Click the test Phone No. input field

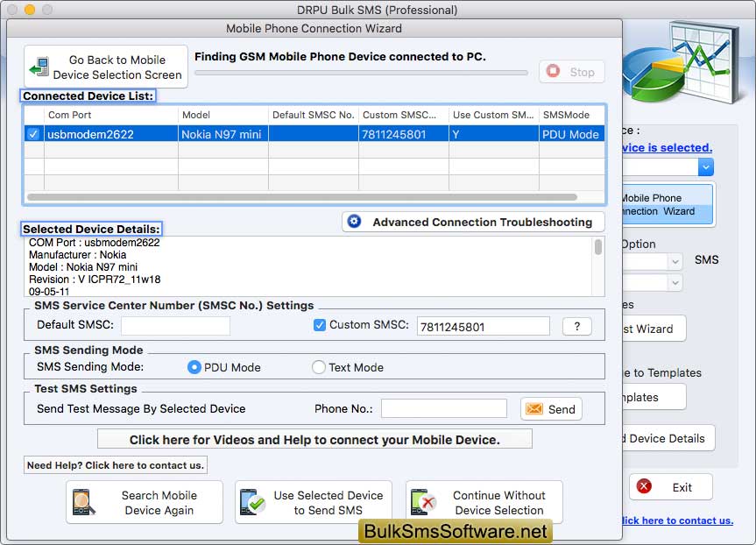pyautogui.click(x=444, y=408)
